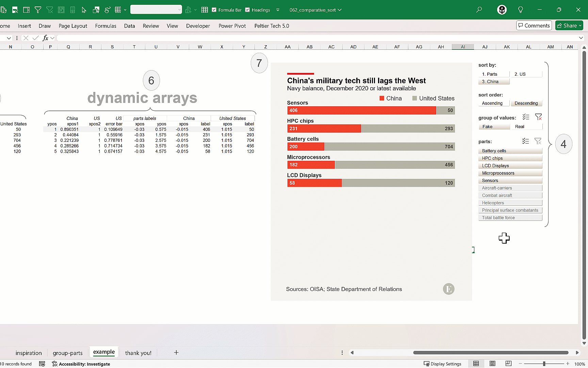588x368 pixels.
Task: Click the Select Objects arrow icon
Action: pyautogui.click(x=84, y=10)
